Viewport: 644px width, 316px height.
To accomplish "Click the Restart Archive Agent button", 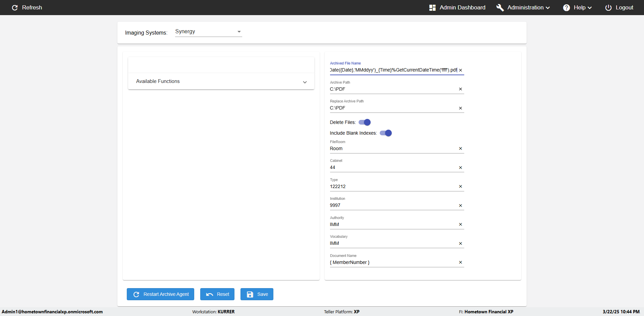I will point(160,294).
